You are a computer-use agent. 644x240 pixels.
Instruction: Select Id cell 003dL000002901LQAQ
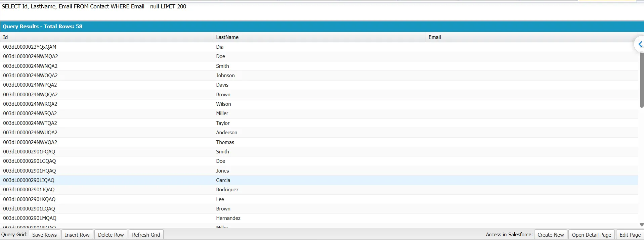point(106,209)
